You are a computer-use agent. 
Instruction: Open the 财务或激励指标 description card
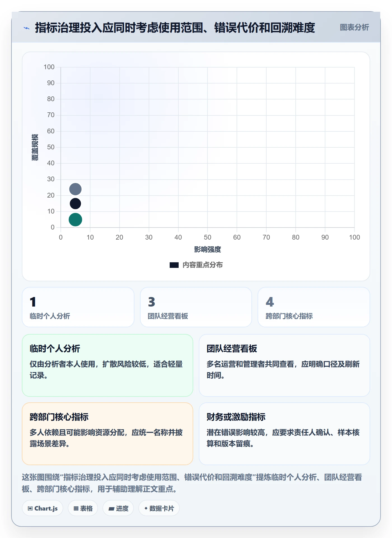(x=284, y=434)
